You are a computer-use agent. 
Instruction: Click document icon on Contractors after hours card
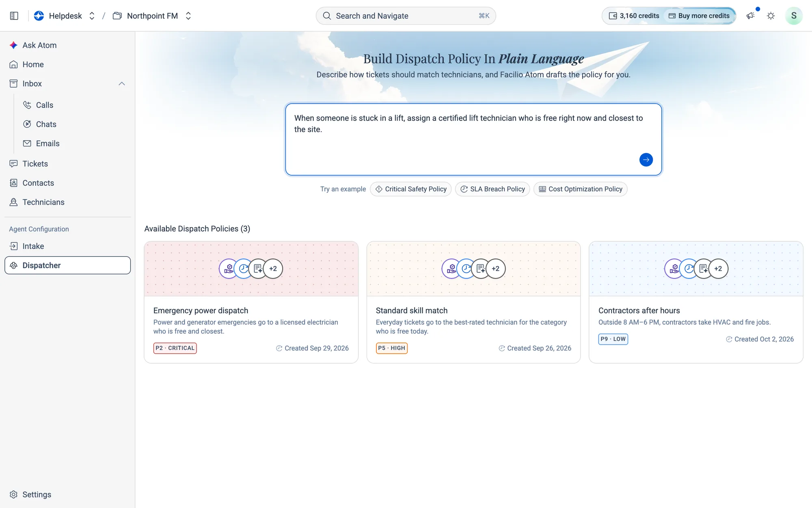[x=704, y=269]
